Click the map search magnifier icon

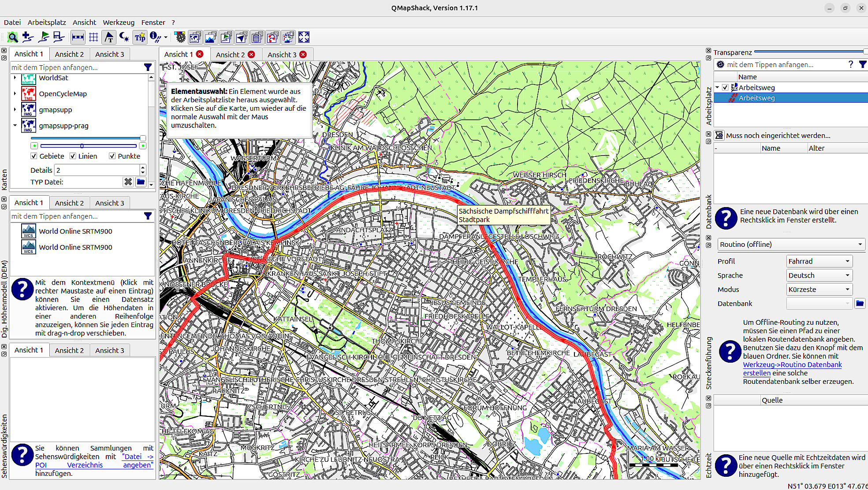13,37
